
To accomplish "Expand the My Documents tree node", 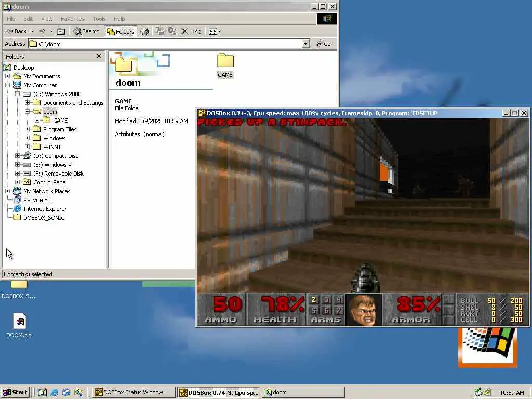I will 7,76.
